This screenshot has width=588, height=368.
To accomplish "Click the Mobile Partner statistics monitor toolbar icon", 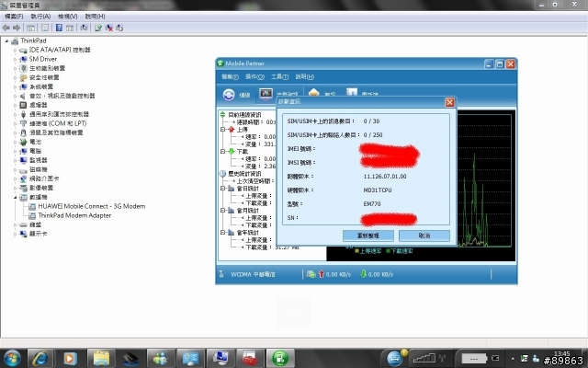I will (266, 94).
